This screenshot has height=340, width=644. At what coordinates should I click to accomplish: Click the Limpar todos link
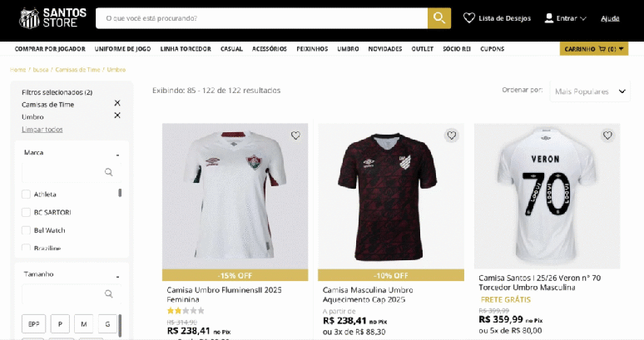(x=42, y=129)
